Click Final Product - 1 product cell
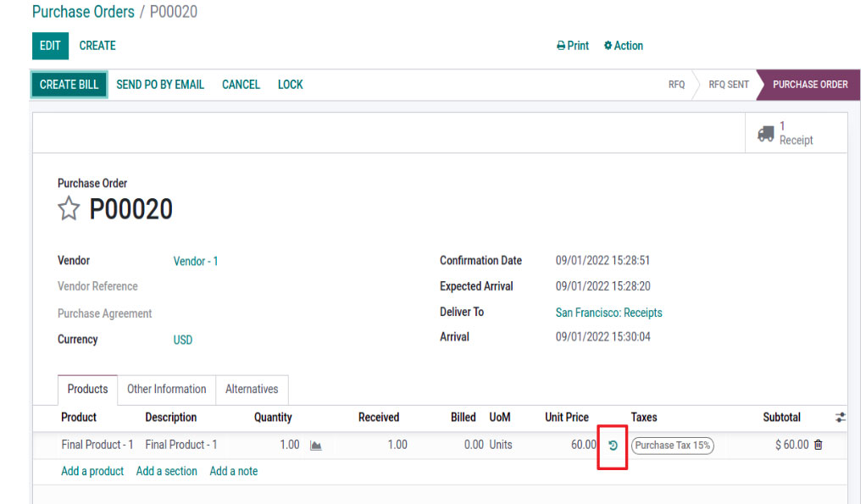866x504 pixels. pyautogui.click(x=97, y=445)
